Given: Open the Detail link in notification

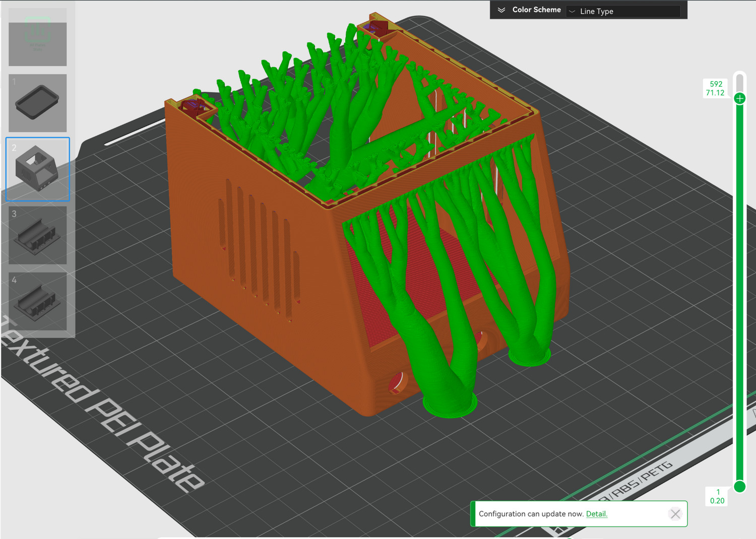Looking at the screenshot, I should click(596, 514).
